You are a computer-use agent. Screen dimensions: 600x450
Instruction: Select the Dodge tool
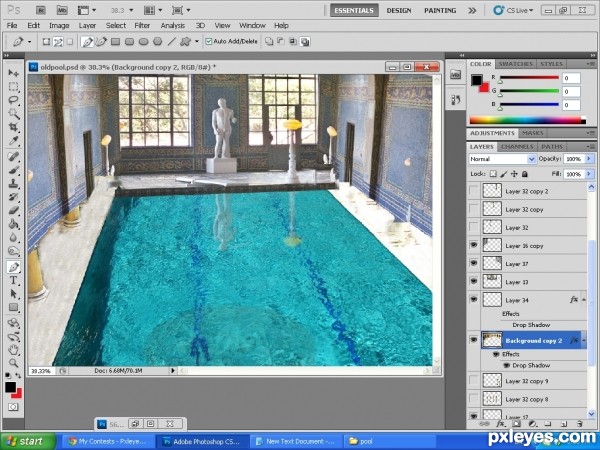click(x=13, y=251)
